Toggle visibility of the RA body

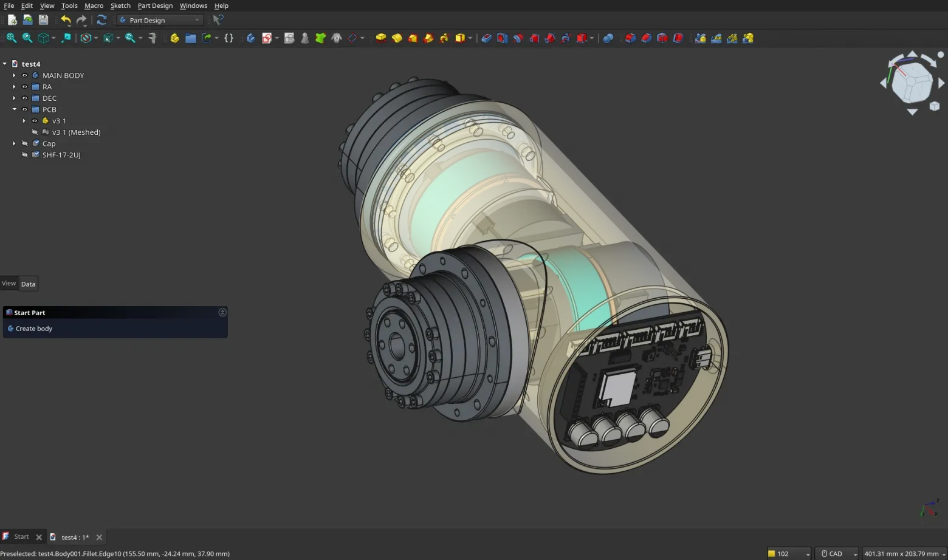point(24,86)
